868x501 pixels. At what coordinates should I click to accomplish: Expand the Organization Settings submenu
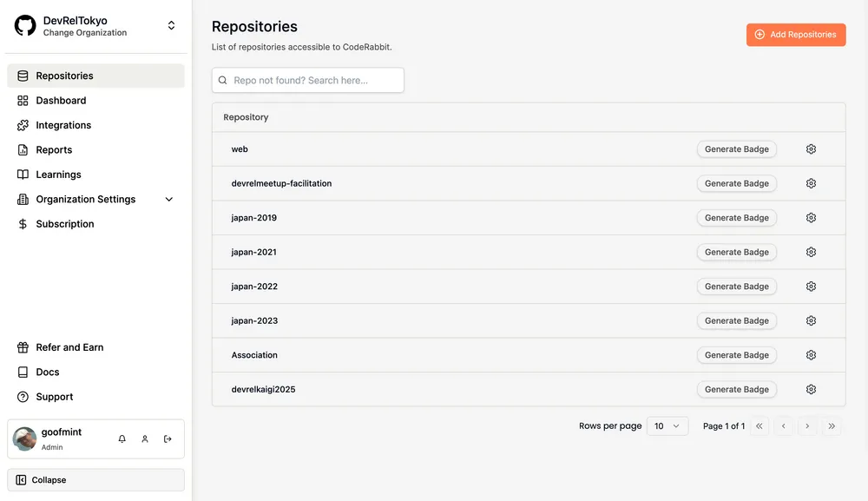coord(169,200)
